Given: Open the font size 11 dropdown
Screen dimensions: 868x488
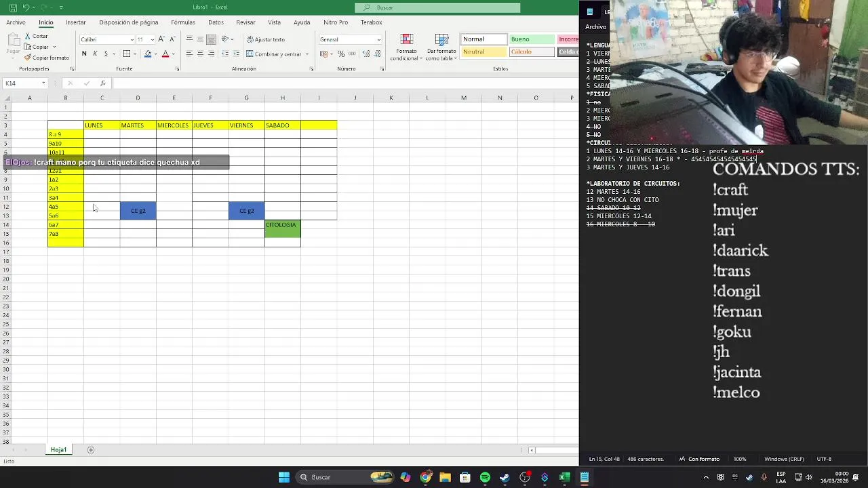Looking at the screenshot, I should tap(152, 39).
